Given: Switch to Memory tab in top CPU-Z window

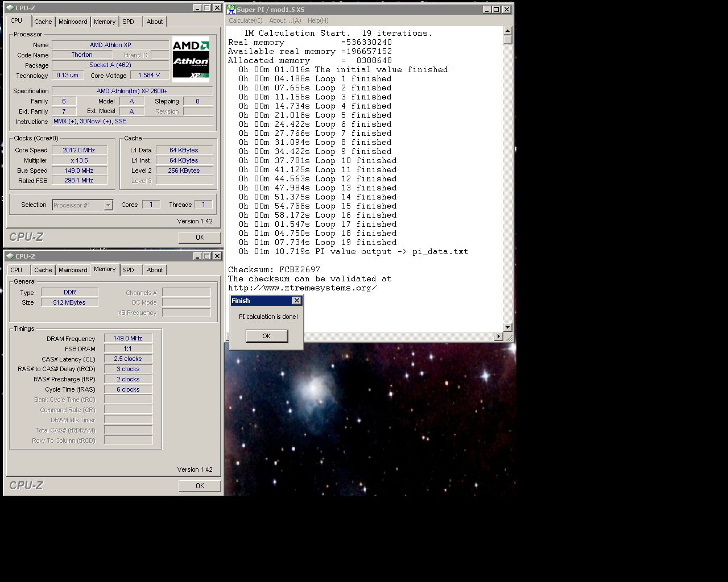Looking at the screenshot, I should point(105,22).
